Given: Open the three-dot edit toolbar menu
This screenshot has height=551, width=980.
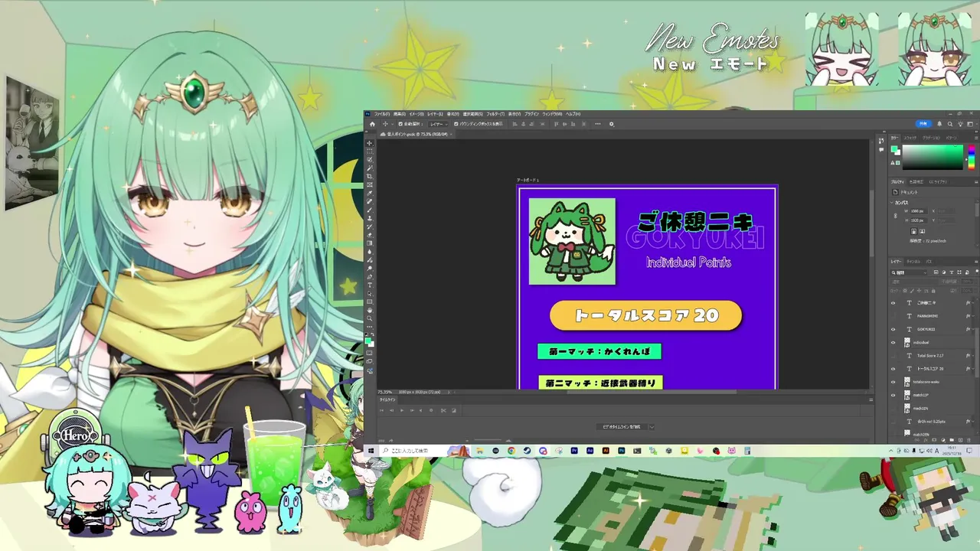Looking at the screenshot, I should pyautogui.click(x=370, y=327).
